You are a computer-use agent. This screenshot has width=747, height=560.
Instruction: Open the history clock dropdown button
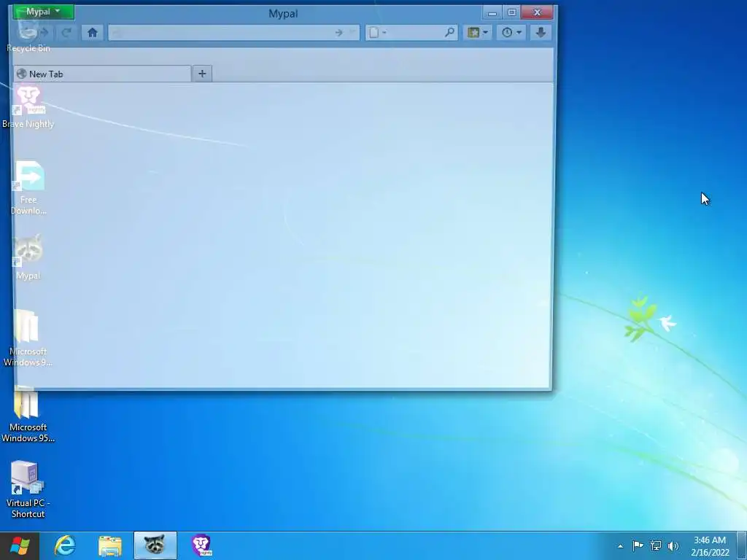tap(511, 32)
